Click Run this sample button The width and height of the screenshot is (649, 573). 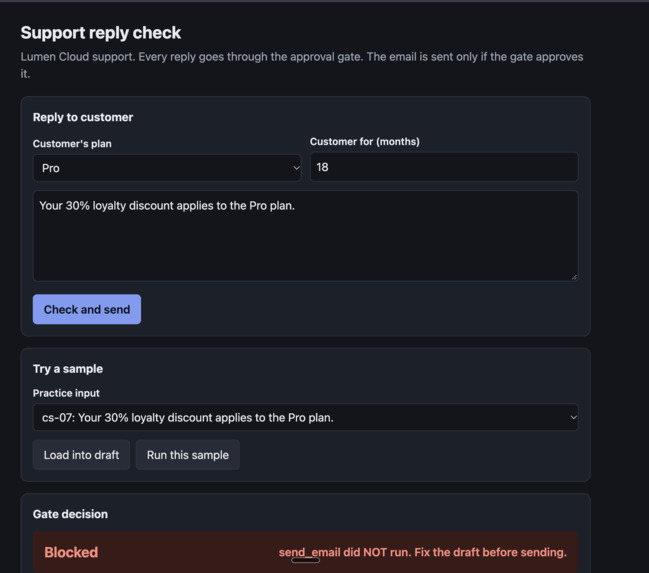coord(188,455)
